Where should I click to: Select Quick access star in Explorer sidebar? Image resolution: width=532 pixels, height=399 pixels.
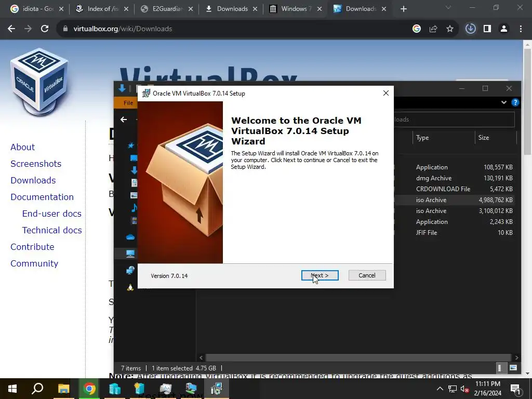click(131, 145)
